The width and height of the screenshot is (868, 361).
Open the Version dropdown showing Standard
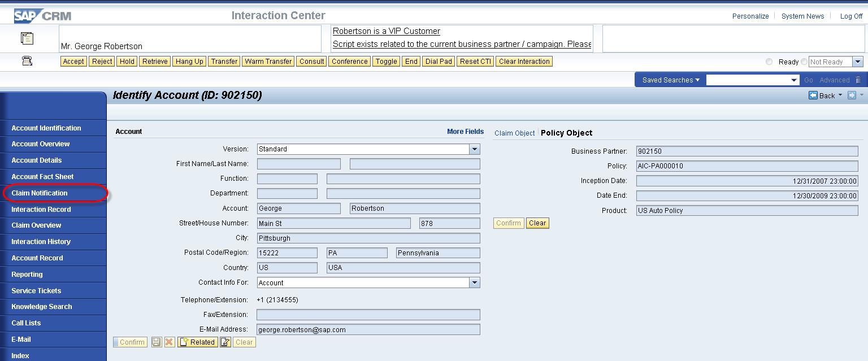[475, 149]
